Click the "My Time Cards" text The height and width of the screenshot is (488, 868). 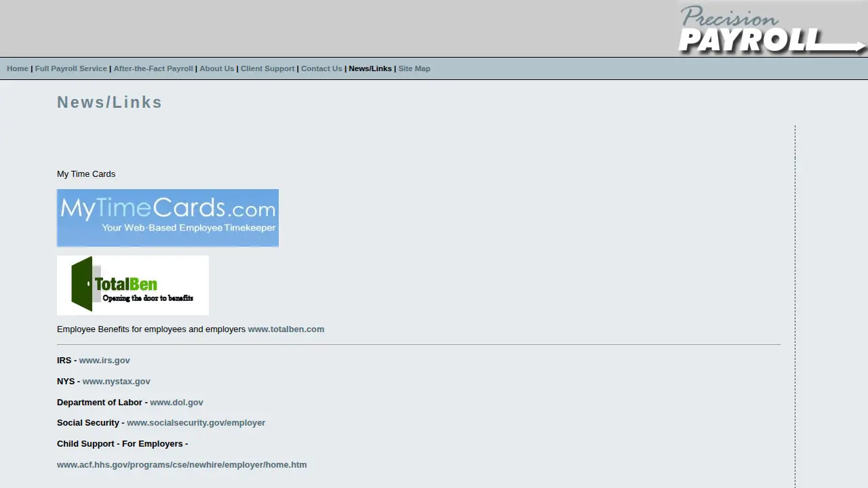pyautogui.click(x=86, y=174)
